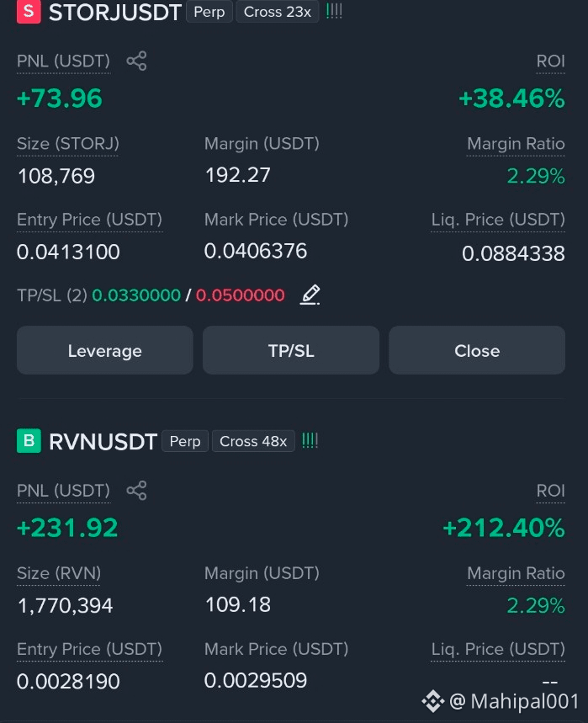
Task: Tap the red S sell badge
Action: click(x=29, y=11)
